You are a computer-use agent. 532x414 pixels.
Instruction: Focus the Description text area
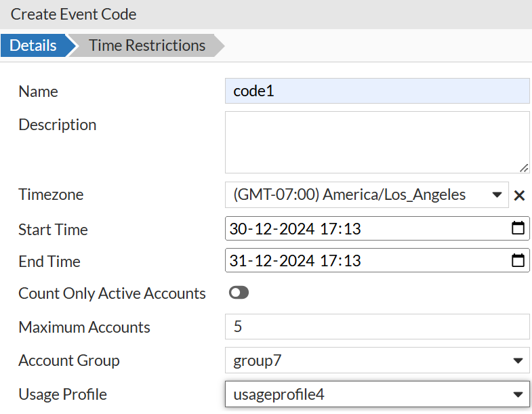[x=377, y=142]
